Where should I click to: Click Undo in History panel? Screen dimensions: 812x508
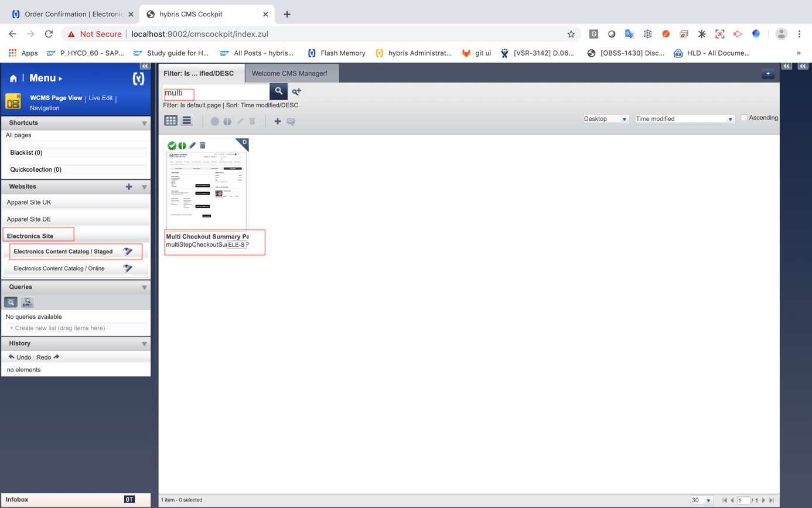[20, 357]
